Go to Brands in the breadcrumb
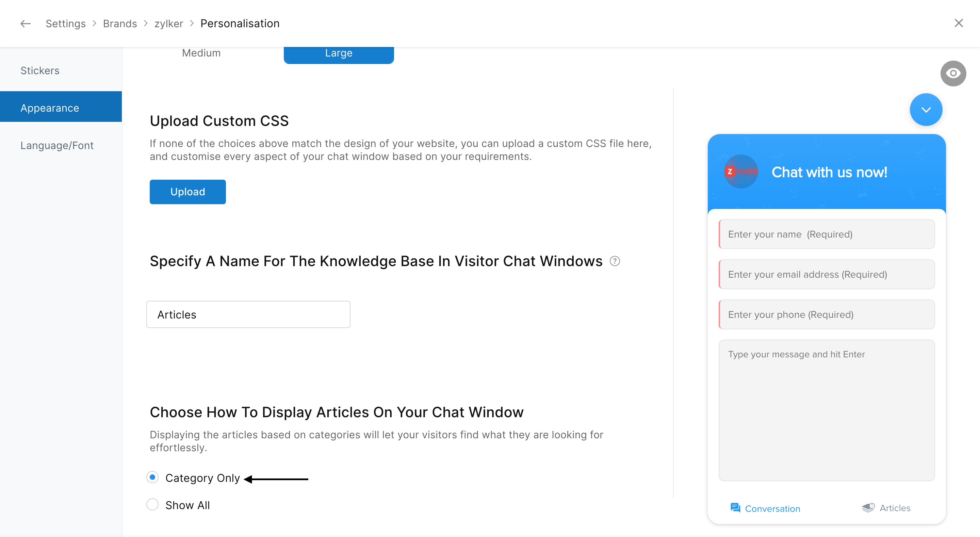This screenshot has width=980, height=537. tap(120, 23)
